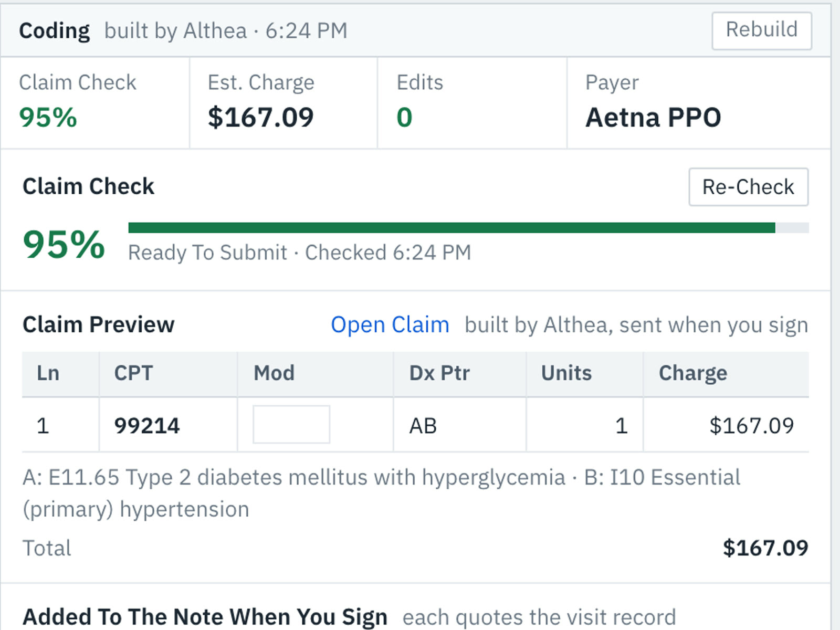
Task: Click the Coding panel title
Action: [55, 31]
